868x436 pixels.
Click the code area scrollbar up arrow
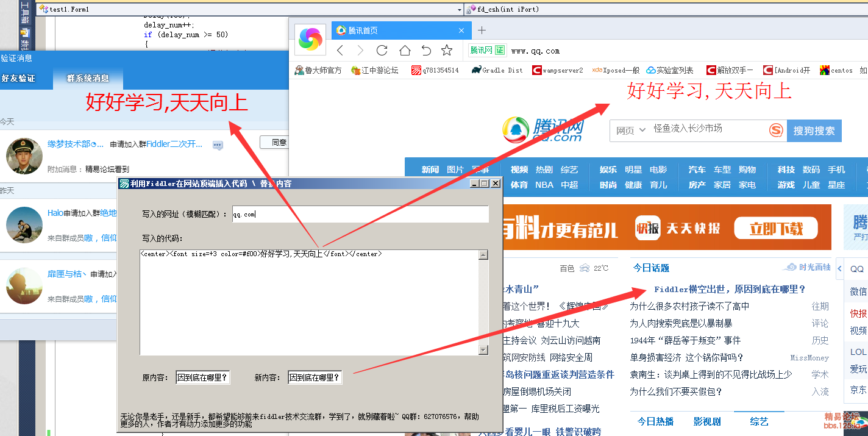(x=483, y=255)
